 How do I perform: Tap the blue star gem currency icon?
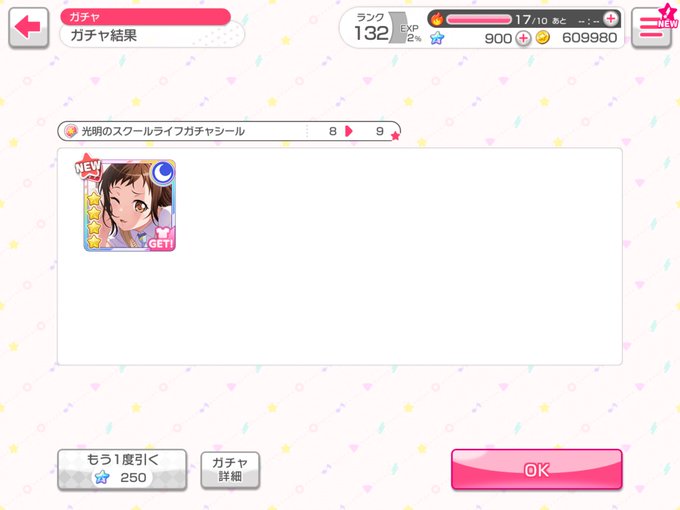pyautogui.click(x=437, y=38)
